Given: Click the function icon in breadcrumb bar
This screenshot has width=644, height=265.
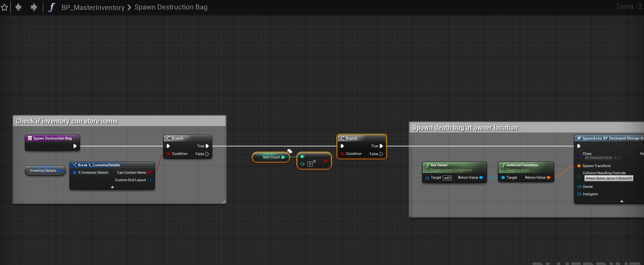Looking at the screenshot, I should coord(52,7).
